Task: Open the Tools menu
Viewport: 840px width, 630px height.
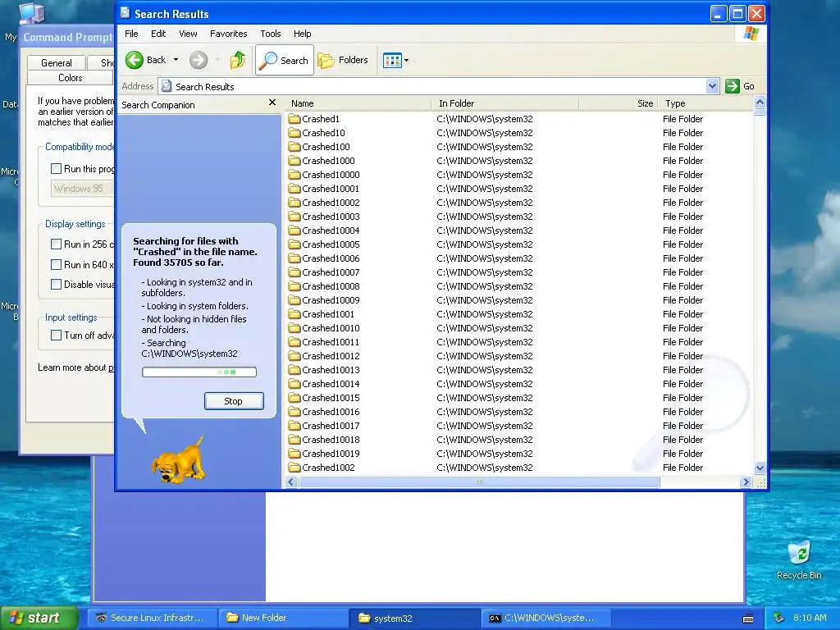Action: tap(271, 34)
